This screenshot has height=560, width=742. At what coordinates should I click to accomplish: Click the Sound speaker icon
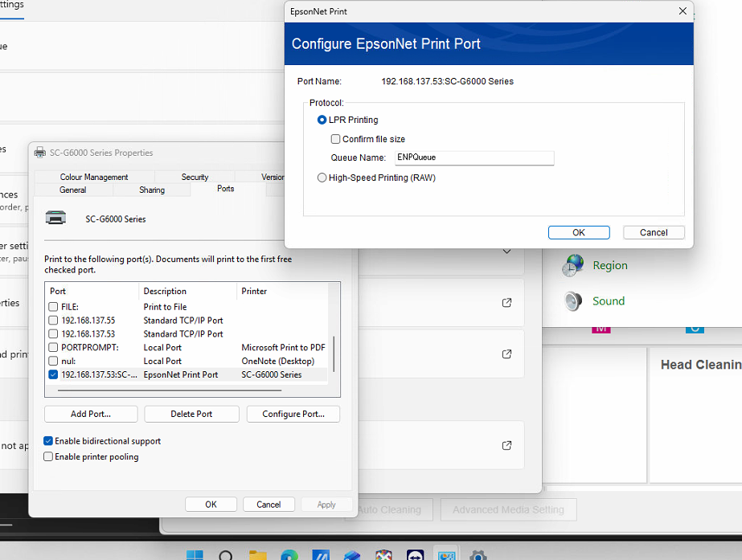point(573,301)
